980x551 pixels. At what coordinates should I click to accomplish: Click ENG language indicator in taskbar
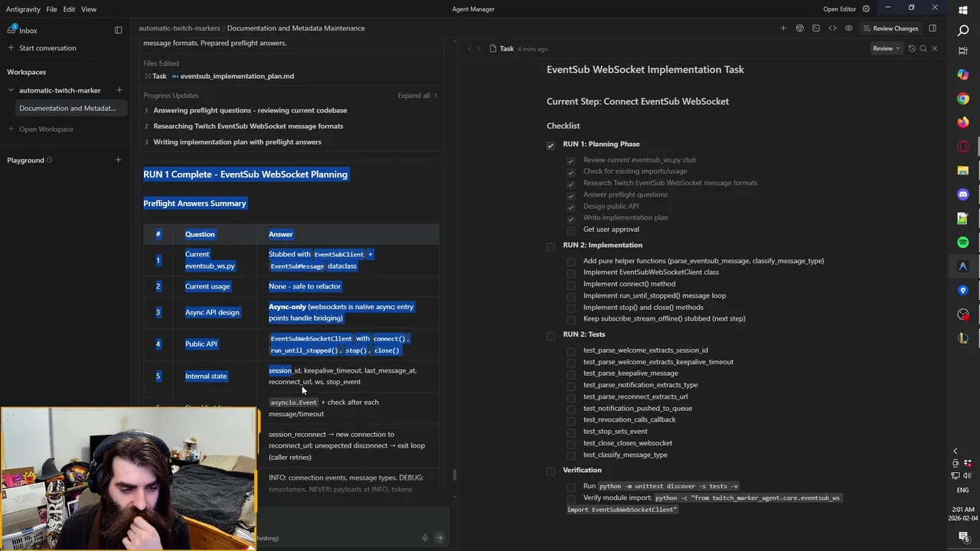coord(963,490)
